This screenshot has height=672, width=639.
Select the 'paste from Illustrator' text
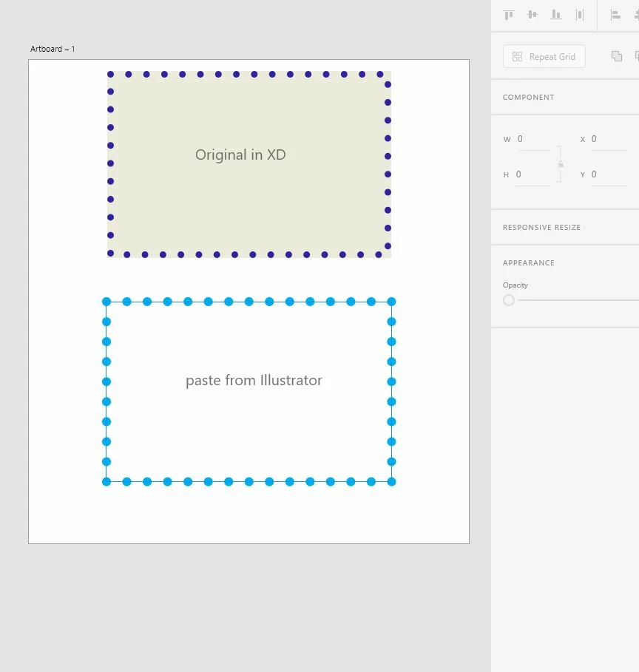pos(254,381)
